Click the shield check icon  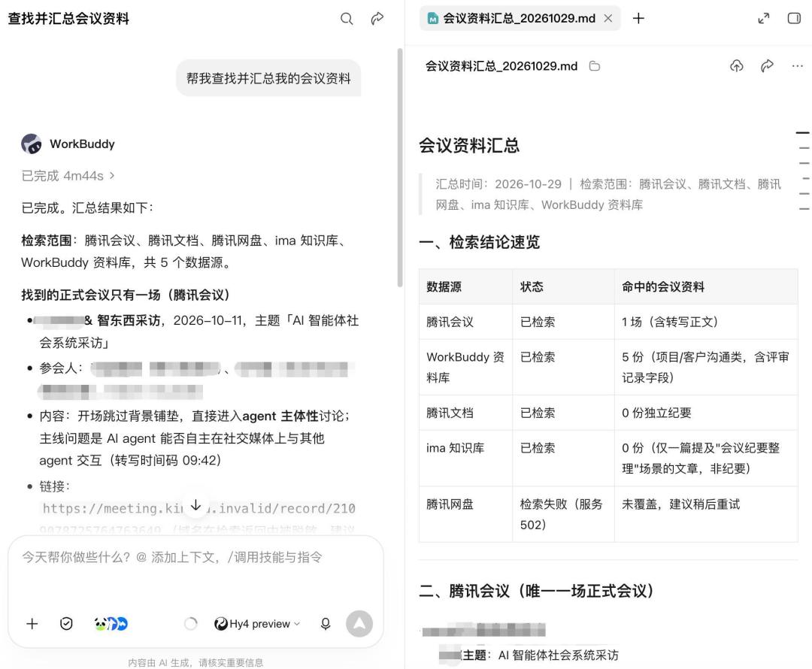[x=66, y=623]
